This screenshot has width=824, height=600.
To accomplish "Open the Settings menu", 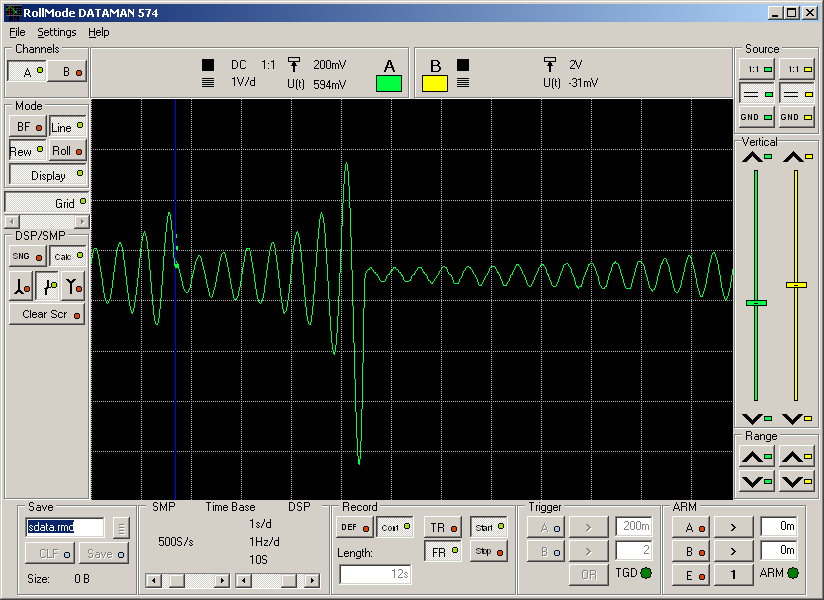I will coord(56,32).
